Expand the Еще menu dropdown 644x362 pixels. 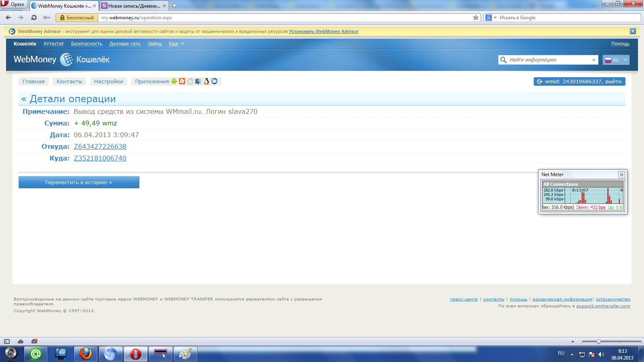point(176,44)
